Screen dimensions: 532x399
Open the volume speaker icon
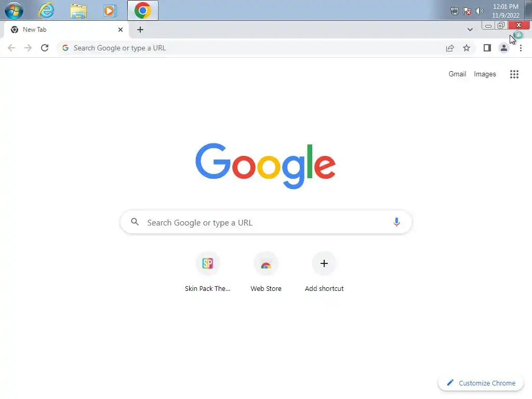480,11
